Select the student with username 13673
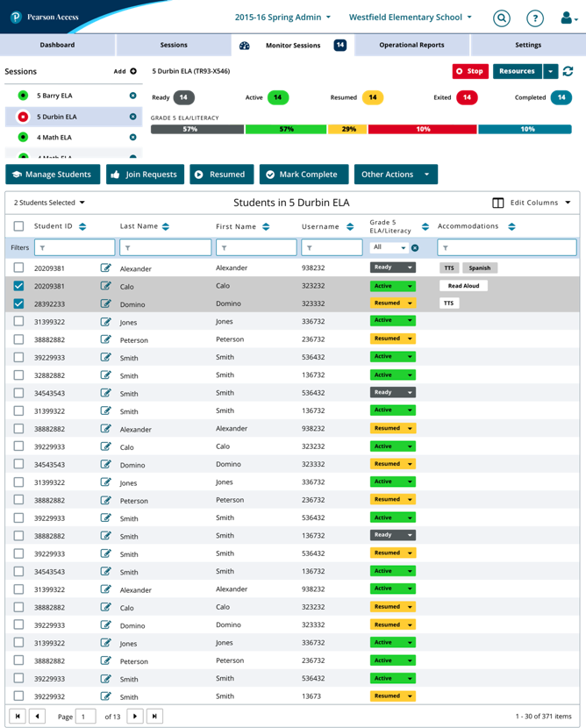Image resolution: width=586 pixels, height=728 pixels. pyautogui.click(x=18, y=696)
